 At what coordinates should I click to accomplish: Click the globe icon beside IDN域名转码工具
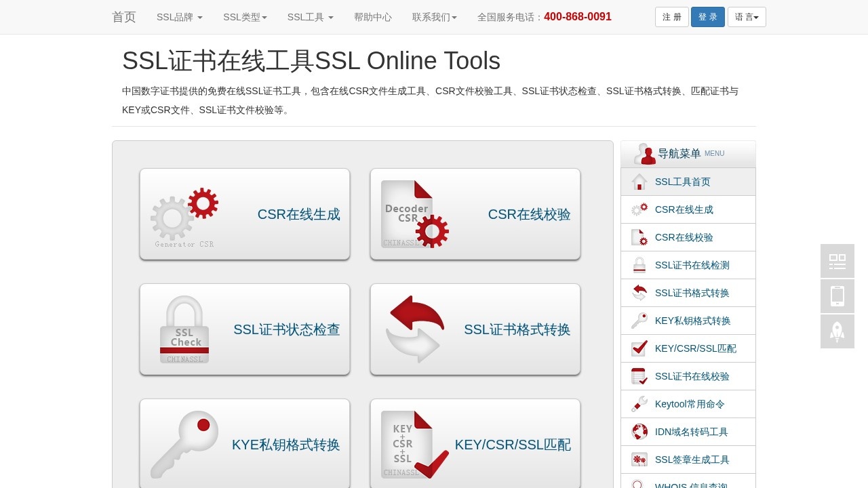tap(639, 432)
